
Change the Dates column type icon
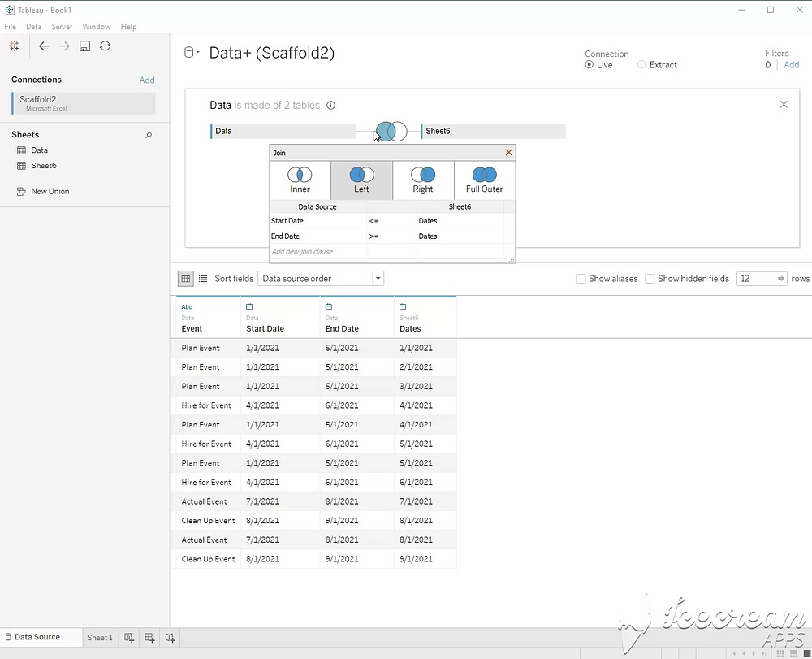click(403, 306)
